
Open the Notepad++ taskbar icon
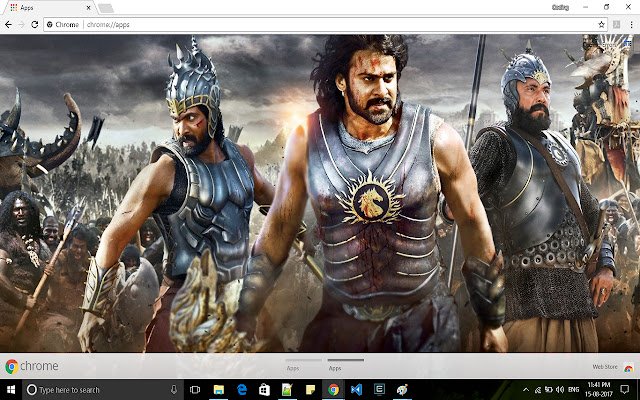287,390
